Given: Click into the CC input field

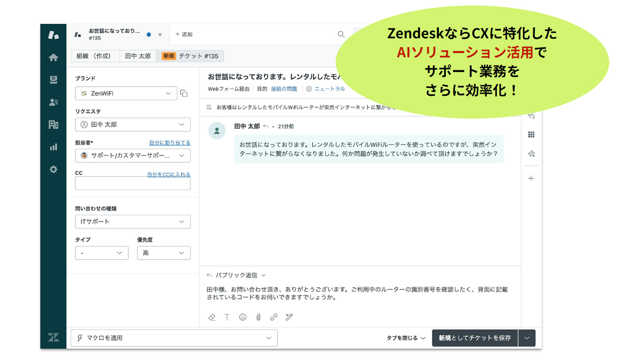Looking at the screenshot, I should pos(133,184).
